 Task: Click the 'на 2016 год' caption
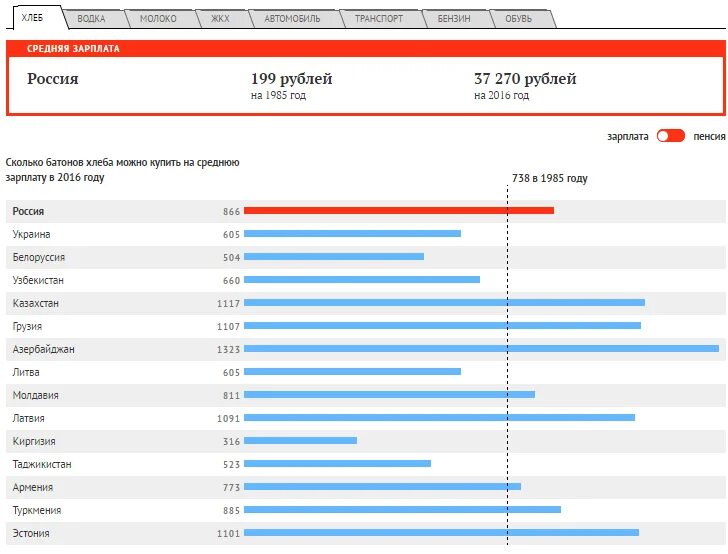[x=501, y=96]
